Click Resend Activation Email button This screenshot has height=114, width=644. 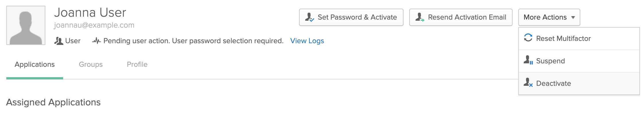pyautogui.click(x=461, y=17)
